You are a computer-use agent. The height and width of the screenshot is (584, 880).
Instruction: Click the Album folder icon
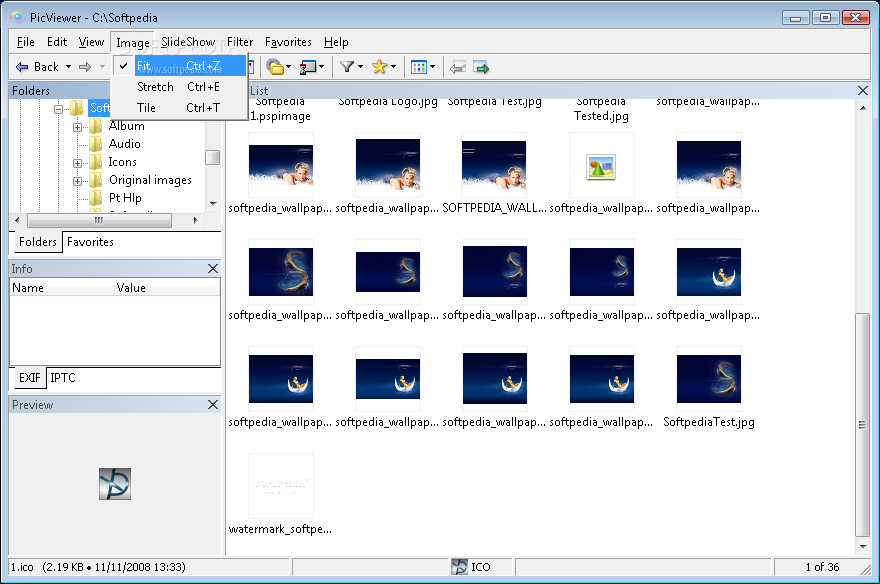point(96,126)
